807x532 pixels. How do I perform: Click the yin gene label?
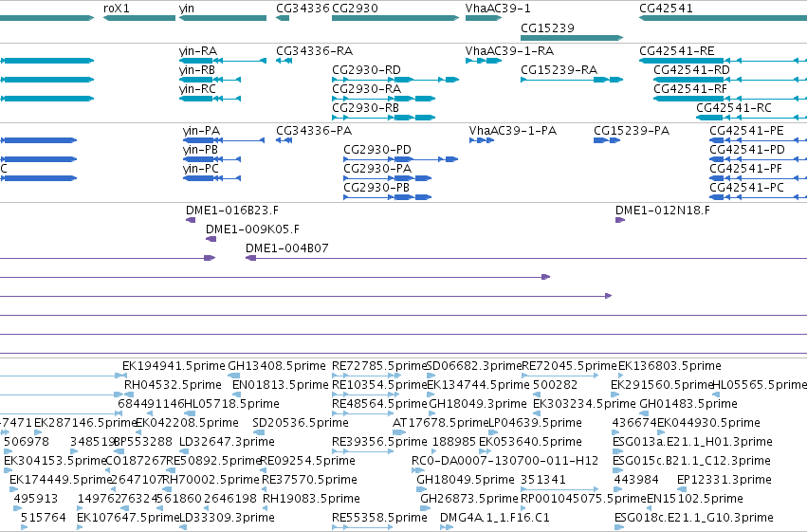[186, 9]
